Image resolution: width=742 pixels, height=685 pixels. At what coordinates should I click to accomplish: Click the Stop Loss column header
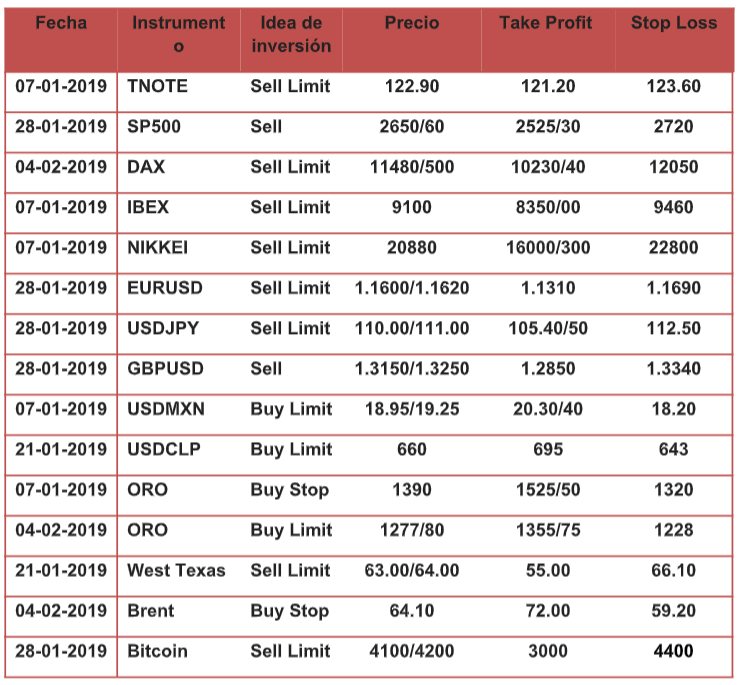(x=674, y=23)
